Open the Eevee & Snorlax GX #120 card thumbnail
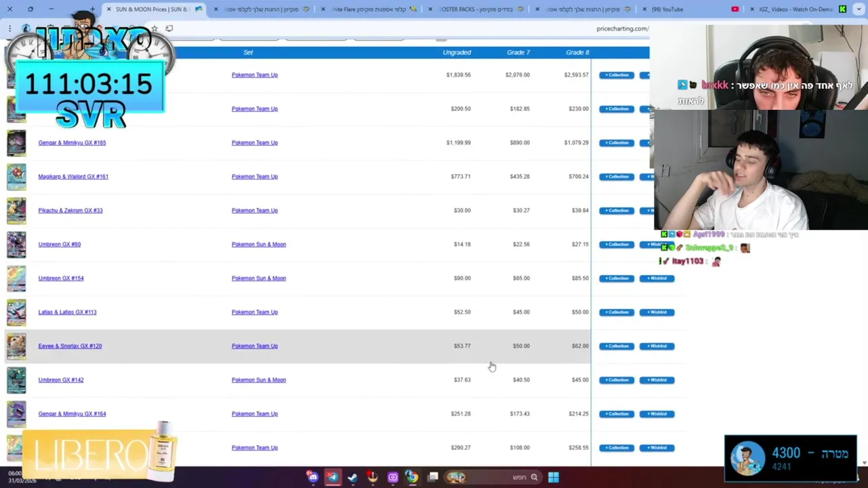Screen dimensions: 868x488 [x=16, y=346]
